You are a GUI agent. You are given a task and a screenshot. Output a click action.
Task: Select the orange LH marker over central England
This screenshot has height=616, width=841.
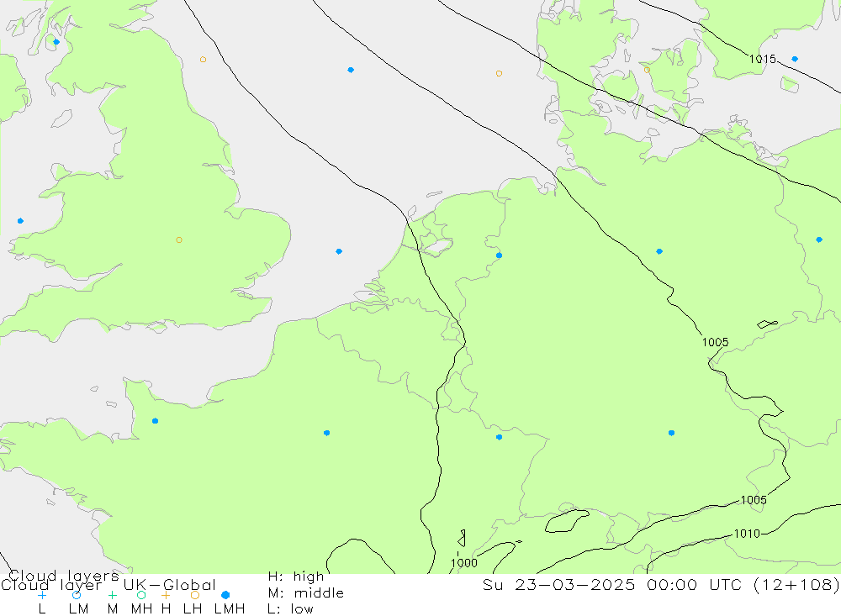(179, 240)
